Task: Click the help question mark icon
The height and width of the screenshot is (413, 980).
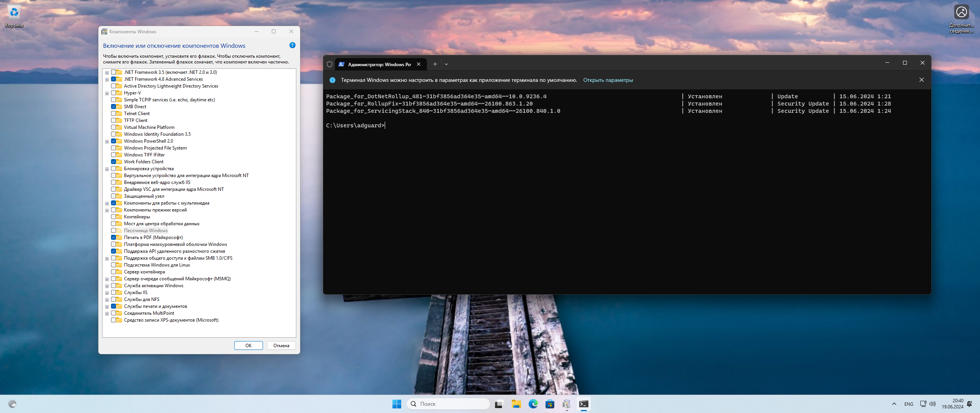Action: 292,46
